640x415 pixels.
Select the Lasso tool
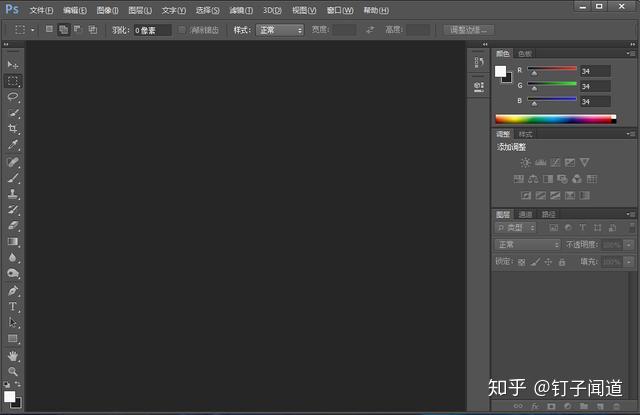point(13,97)
